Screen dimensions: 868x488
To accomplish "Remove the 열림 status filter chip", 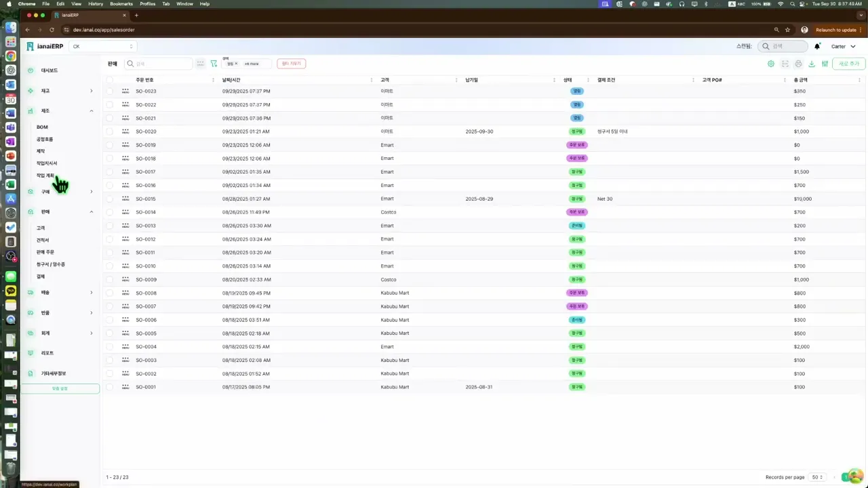I will 236,64.
